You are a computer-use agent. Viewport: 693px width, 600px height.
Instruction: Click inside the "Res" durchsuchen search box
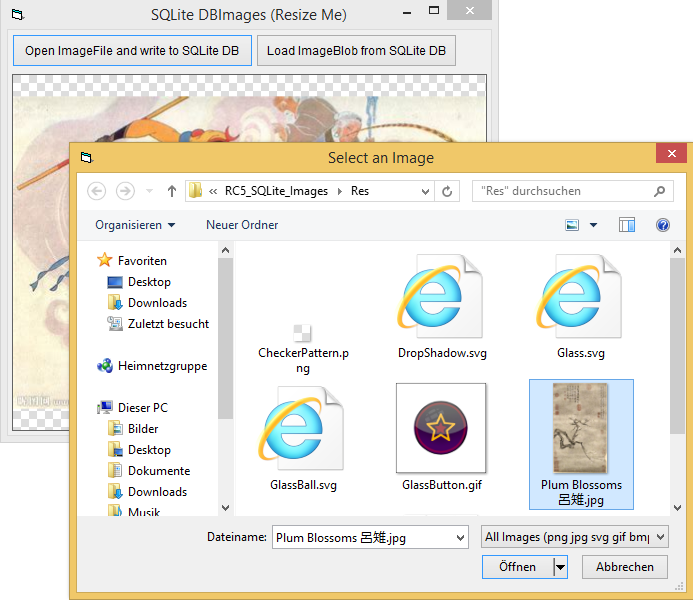click(x=565, y=191)
